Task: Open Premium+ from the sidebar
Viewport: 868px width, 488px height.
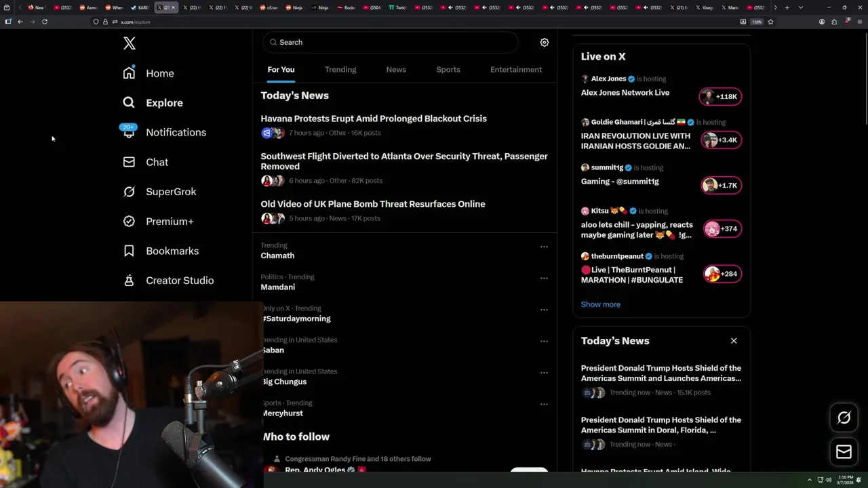Action: 158,222
